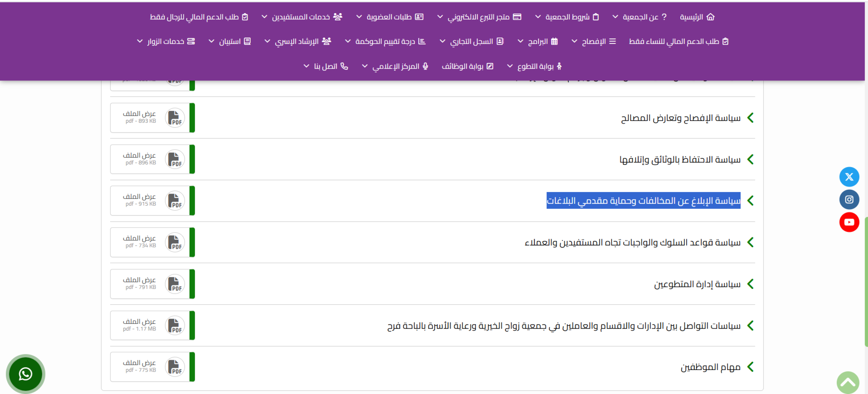Click the card icon beside متجر التبرع الالكتروني
868x394 pixels.
[x=517, y=16]
